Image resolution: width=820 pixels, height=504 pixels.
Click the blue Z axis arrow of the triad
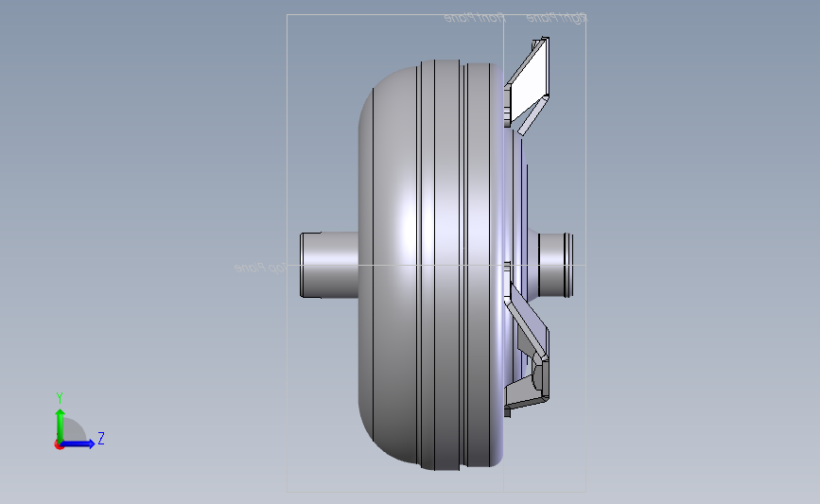(79, 444)
